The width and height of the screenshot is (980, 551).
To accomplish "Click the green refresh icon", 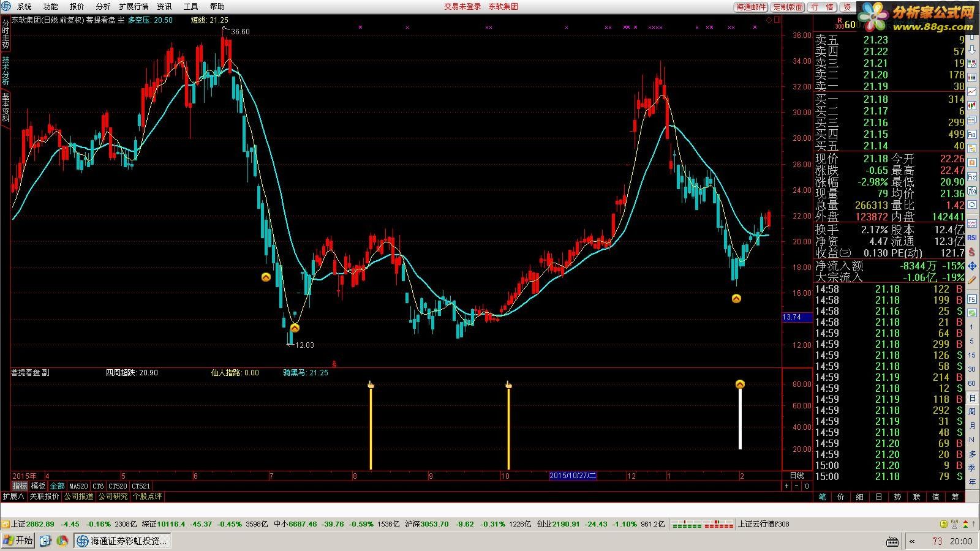I will [x=972, y=313].
